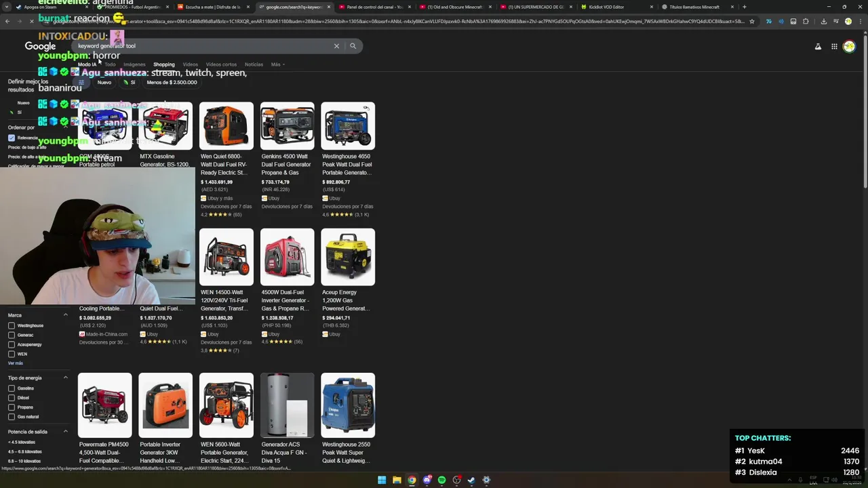The height and width of the screenshot is (488, 868).
Task: Go back to previous page
Action: 7,21
